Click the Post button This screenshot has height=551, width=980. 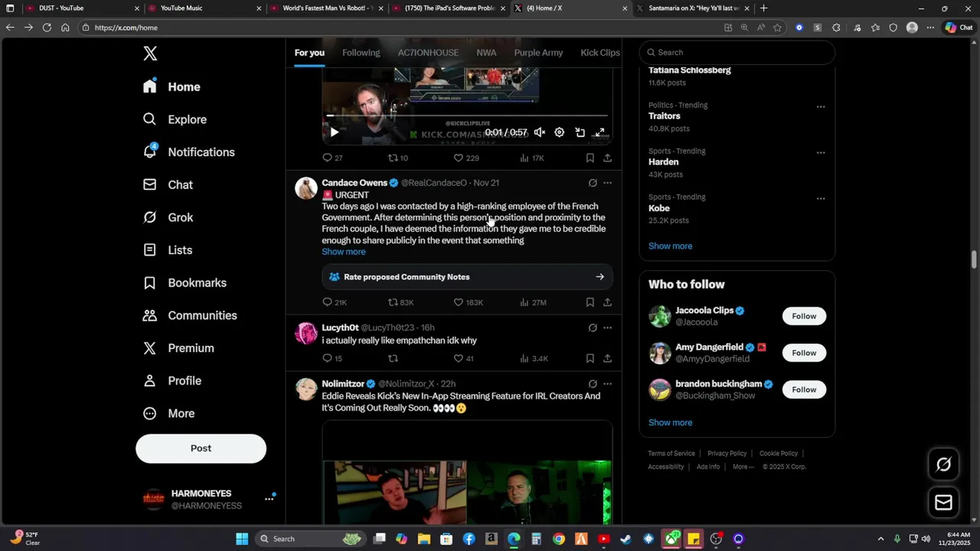point(201,448)
